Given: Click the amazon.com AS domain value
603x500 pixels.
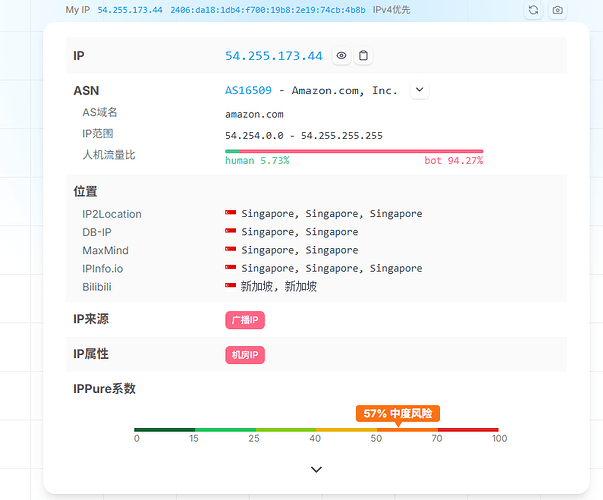Looking at the screenshot, I should 254,115.
